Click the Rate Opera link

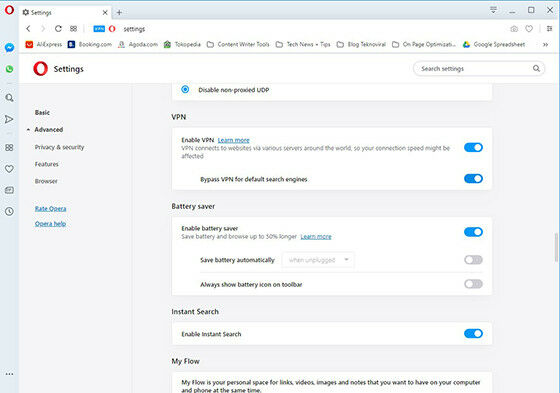[50, 209]
